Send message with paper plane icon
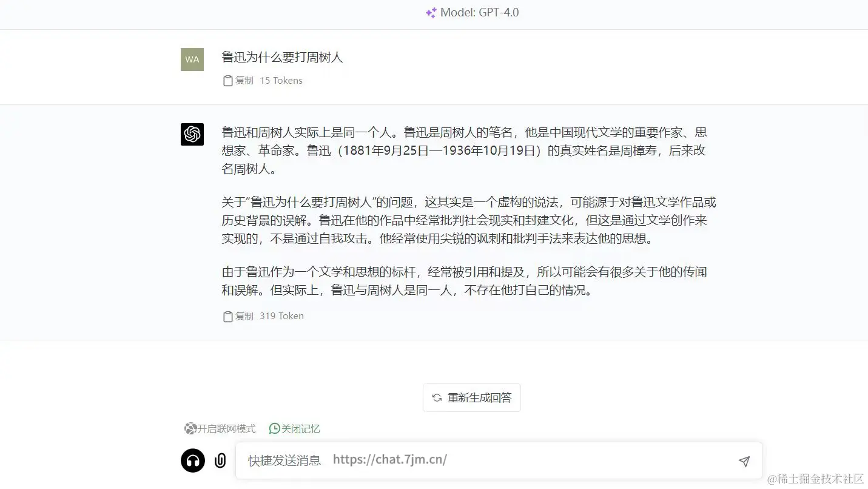This screenshot has width=868, height=489. click(x=744, y=461)
